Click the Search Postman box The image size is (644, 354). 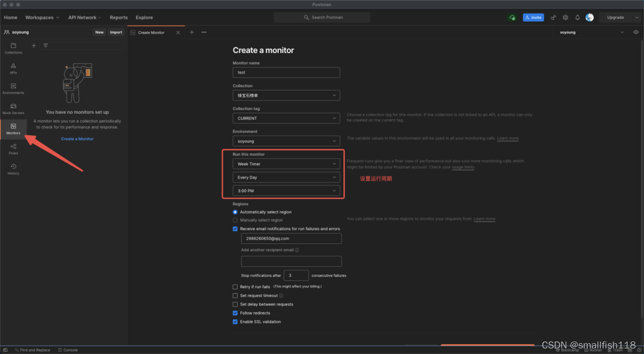pos(322,17)
